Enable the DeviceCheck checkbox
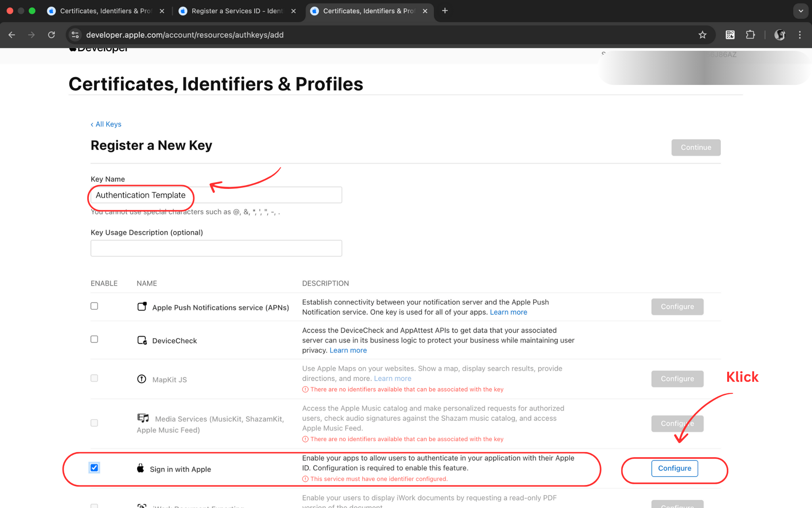This screenshot has height=508, width=812. (94, 339)
